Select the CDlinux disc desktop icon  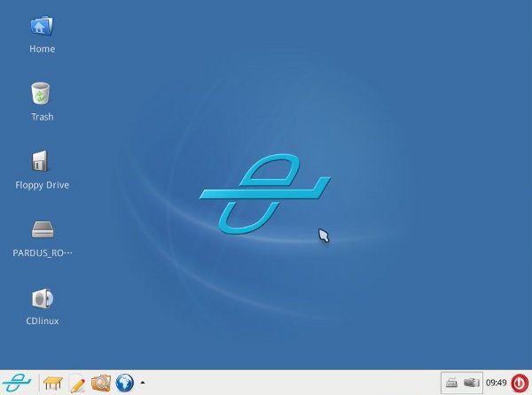pyautogui.click(x=43, y=298)
